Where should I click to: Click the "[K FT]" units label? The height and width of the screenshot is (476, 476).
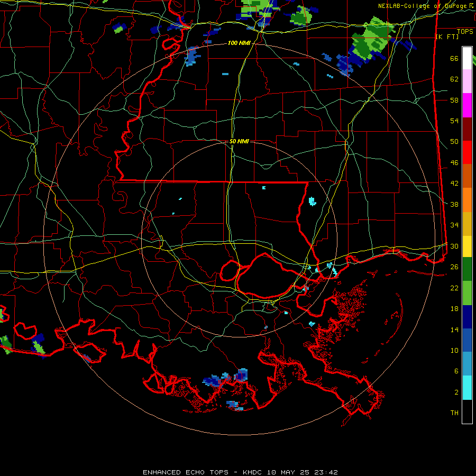pos(447,36)
